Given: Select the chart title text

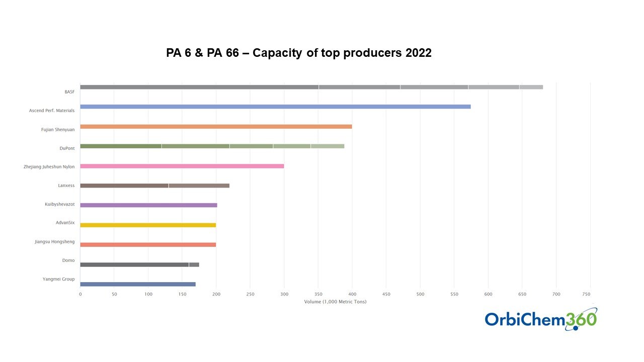Looking at the screenshot, I should (299, 52).
